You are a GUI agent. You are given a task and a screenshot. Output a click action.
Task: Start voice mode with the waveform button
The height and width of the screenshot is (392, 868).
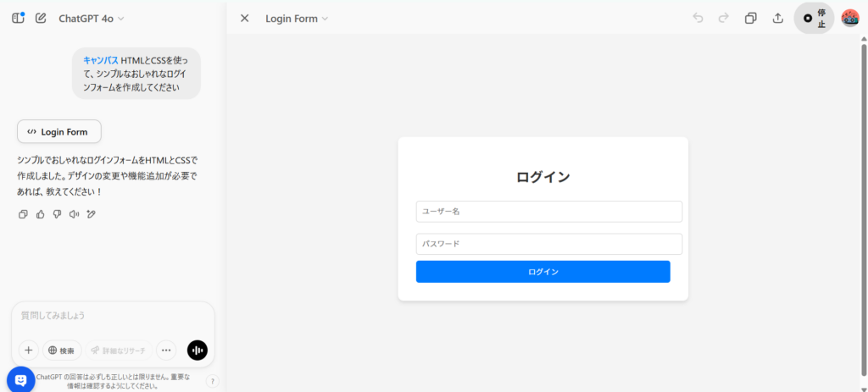tap(198, 350)
